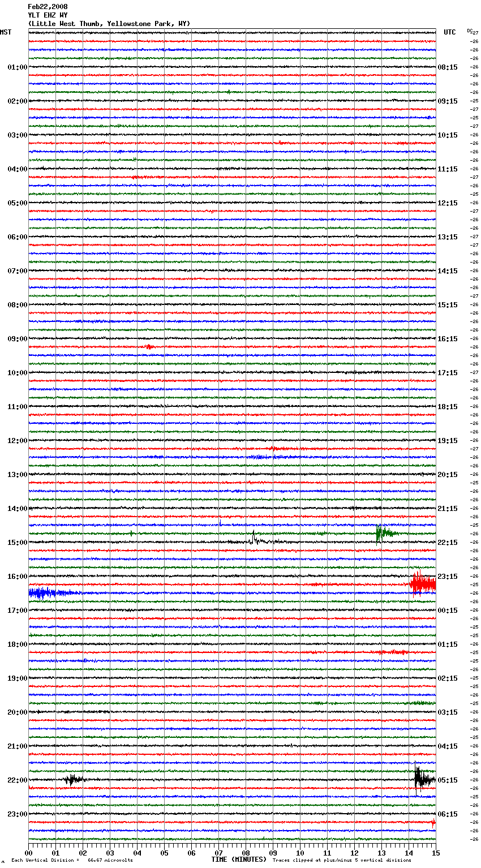Click the DC column header at top right

click(470, 31)
